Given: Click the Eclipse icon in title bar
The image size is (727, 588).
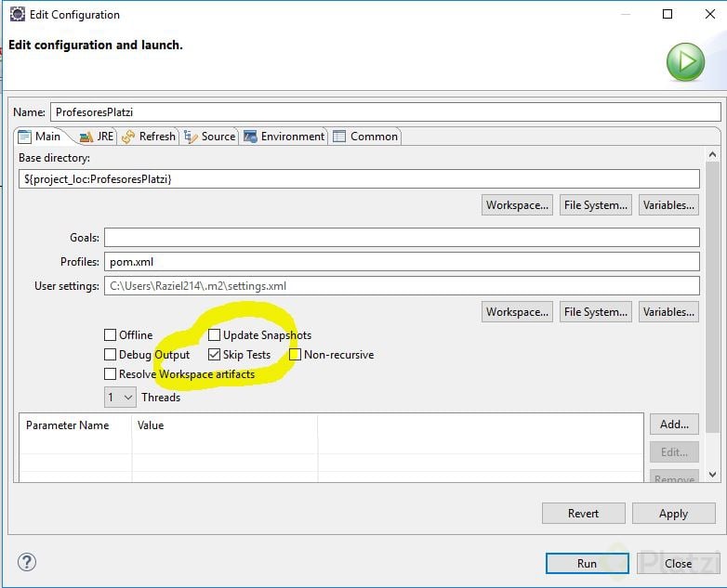Looking at the screenshot, I should pos(18,14).
